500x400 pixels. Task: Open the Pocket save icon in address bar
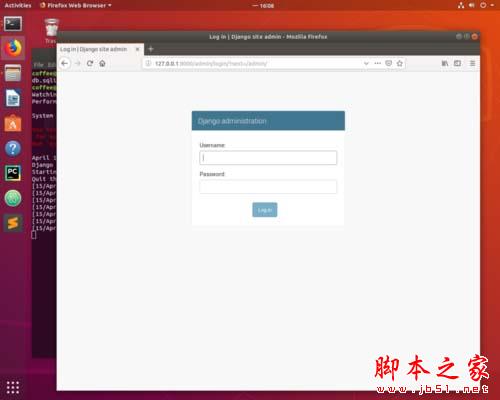click(389, 63)
